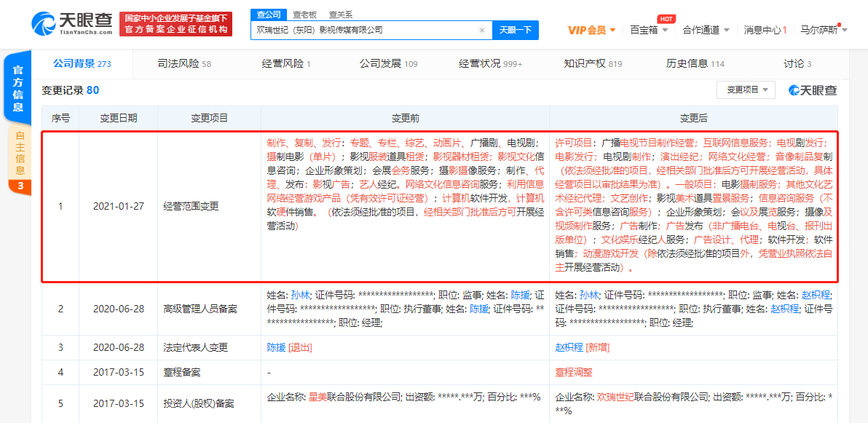Viewport: 868px width, 423px height.
Task: Open 陈援 link in 法定代表人变更 row
Action: click(x=276, y=348)
